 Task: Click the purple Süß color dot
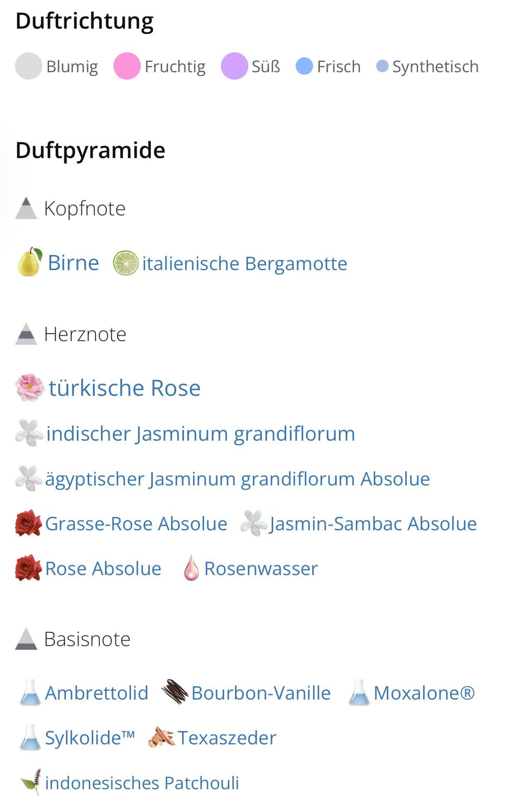coord(234,66)
